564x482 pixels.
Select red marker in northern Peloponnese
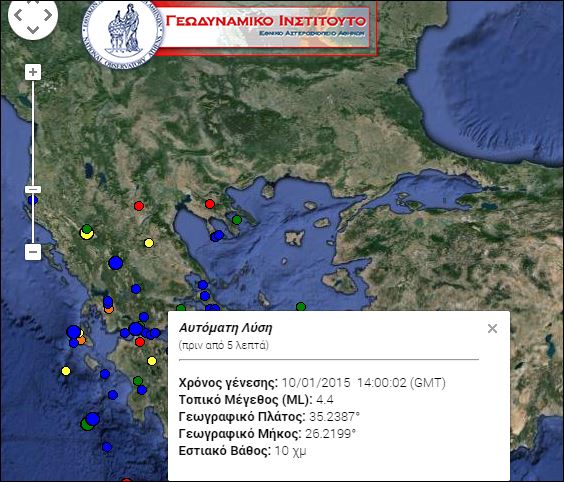[140, 342]
